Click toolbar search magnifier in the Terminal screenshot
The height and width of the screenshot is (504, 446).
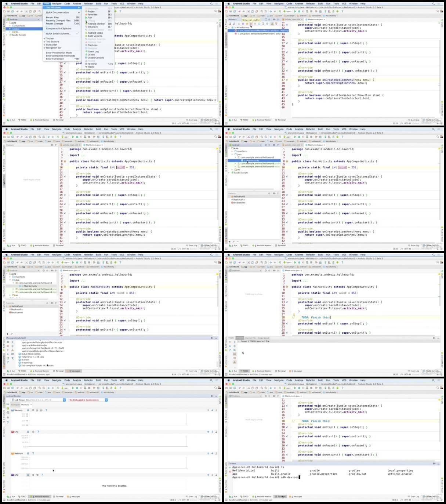438,388
